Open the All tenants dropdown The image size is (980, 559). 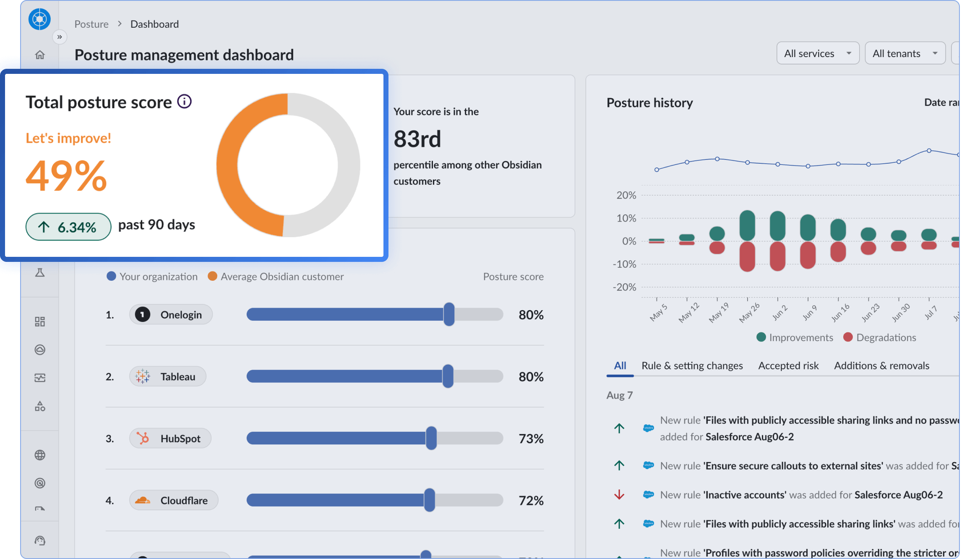point(905,53)
